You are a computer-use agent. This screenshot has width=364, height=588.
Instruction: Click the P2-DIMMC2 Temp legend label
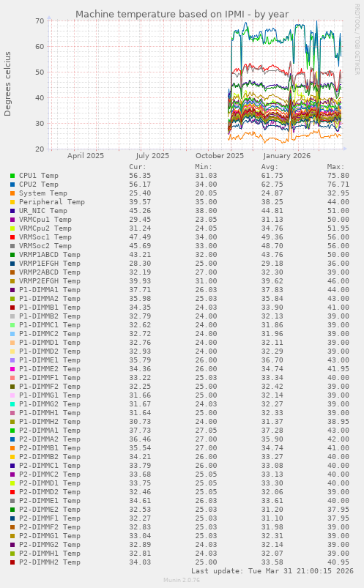(50, 475)
